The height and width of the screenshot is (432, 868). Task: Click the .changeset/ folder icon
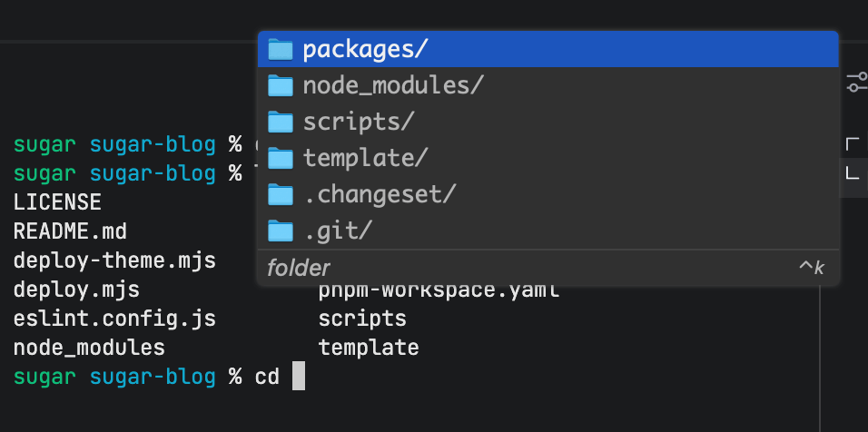tap(281, 194)
